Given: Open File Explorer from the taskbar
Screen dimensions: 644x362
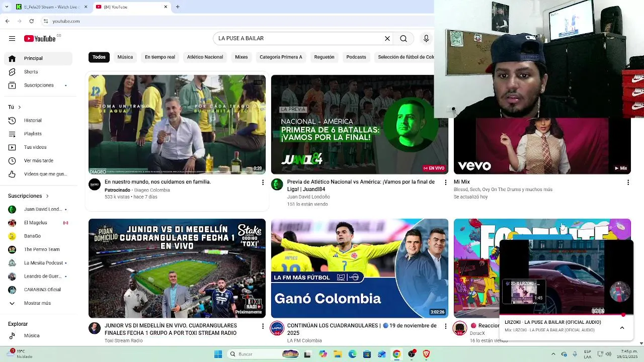Looking at the screenshot, I should [338, 354].
